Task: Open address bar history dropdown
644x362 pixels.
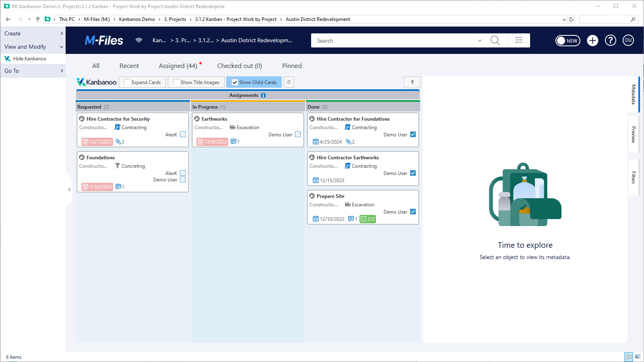Action: tap(564, 19)
